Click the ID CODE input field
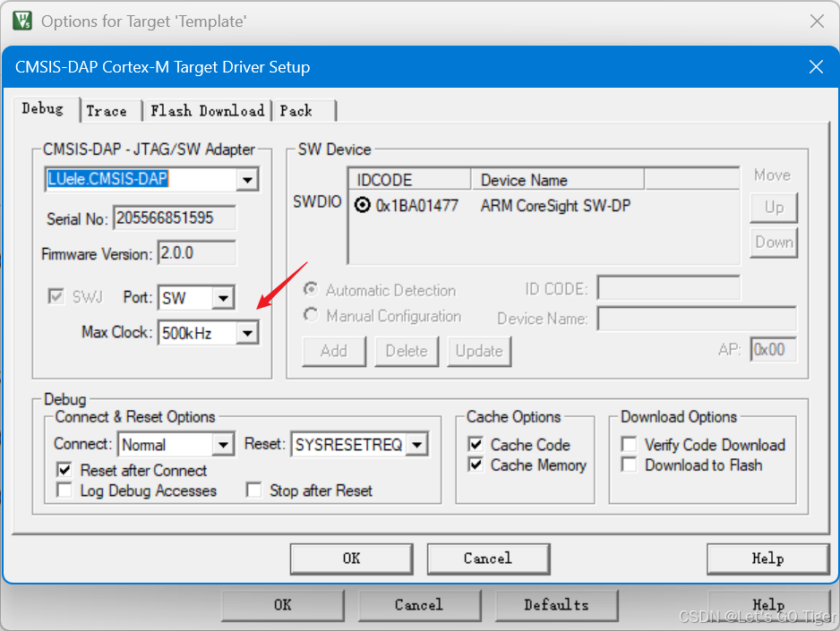This screenshot has height=631, width=840. (x=669, y=288)
